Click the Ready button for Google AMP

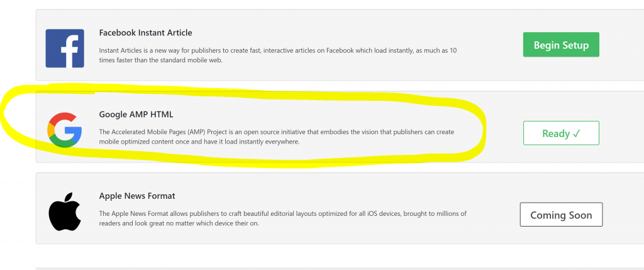(561, 133)
